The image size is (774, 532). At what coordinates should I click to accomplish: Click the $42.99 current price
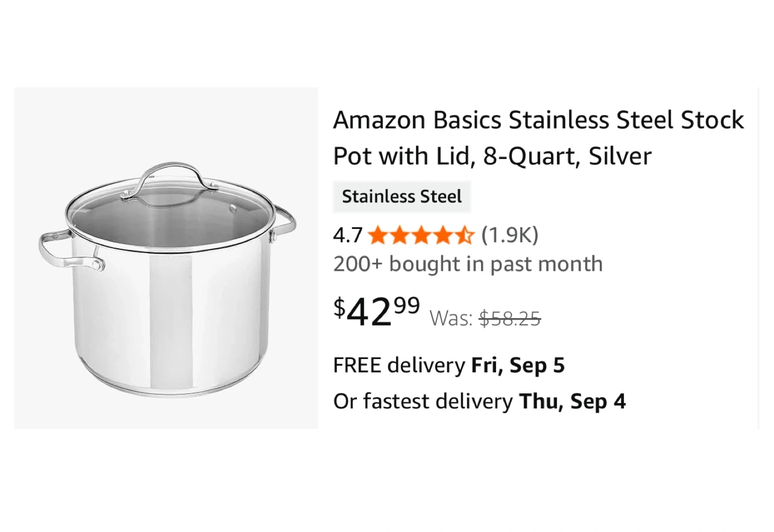pos(377,311)
